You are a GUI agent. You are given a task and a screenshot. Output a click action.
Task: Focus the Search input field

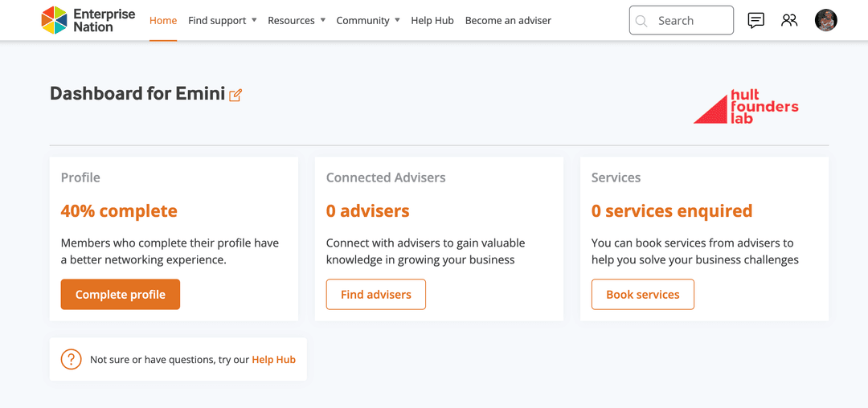coord(691,21)
